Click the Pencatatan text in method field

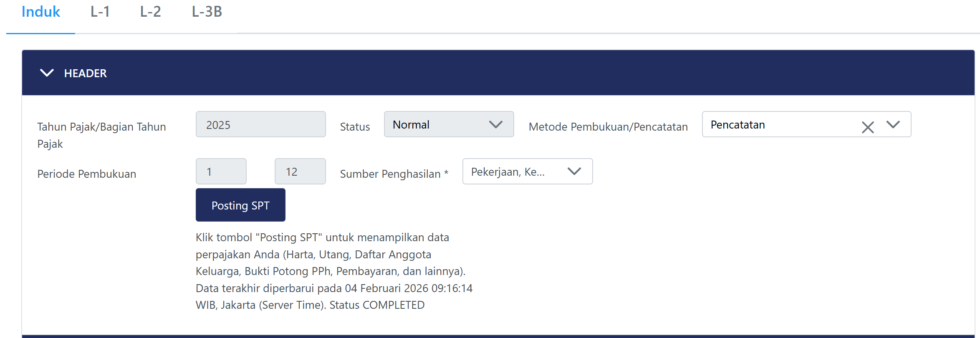point(738,125)
